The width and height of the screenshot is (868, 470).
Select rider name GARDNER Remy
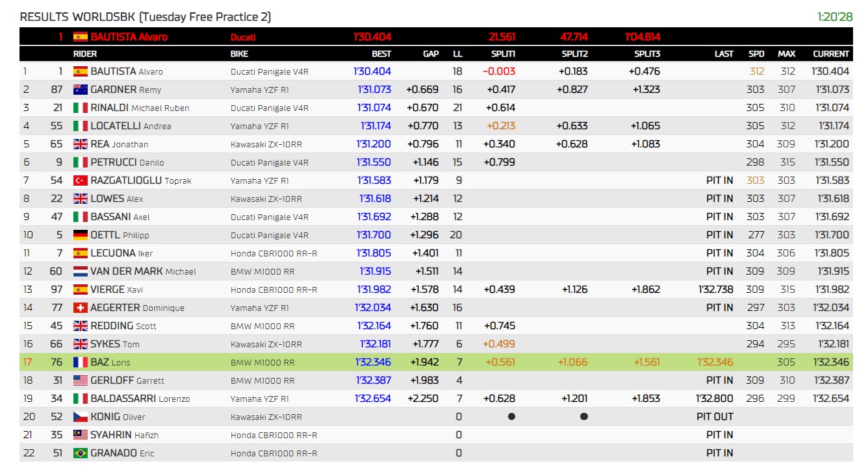tap(126, 90)
